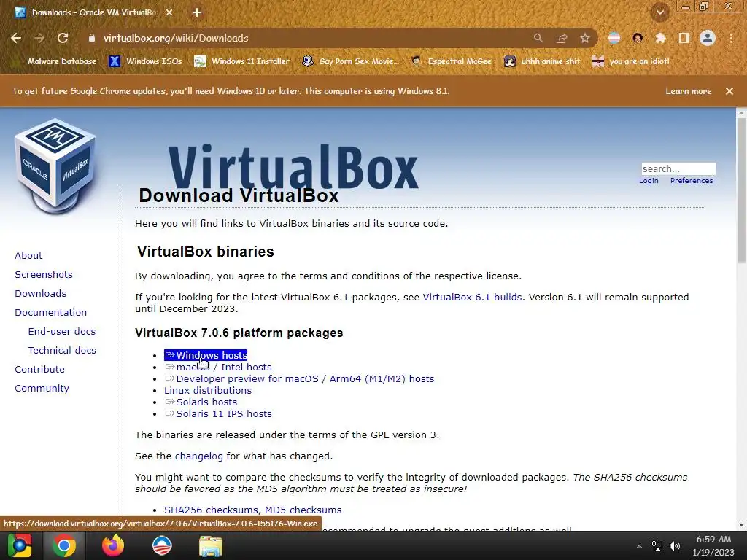Open the blue round taskbar app icon
The width and height of the screenshot is (747, 560).
(x=161, y=545)
